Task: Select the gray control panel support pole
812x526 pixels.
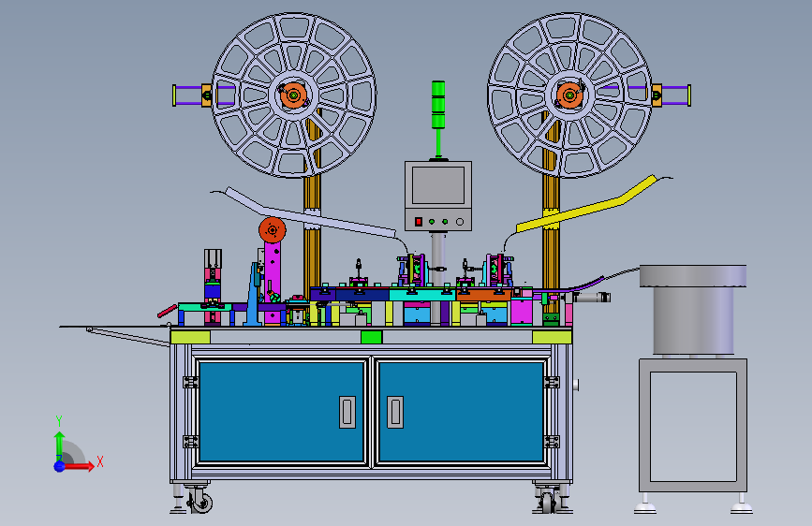Action: tap(438, 259)
